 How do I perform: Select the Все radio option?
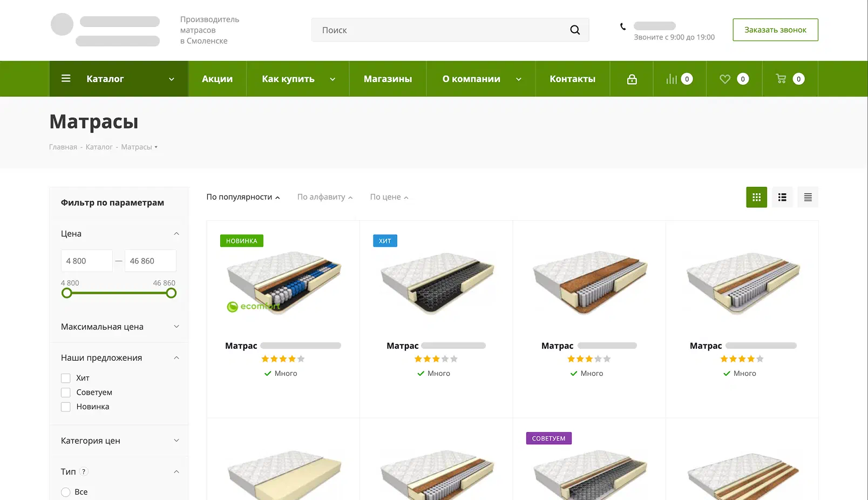click(66, 492)
